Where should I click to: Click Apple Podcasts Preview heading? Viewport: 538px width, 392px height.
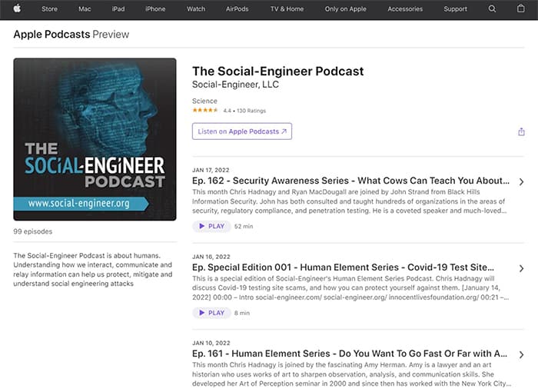point(71,35)
